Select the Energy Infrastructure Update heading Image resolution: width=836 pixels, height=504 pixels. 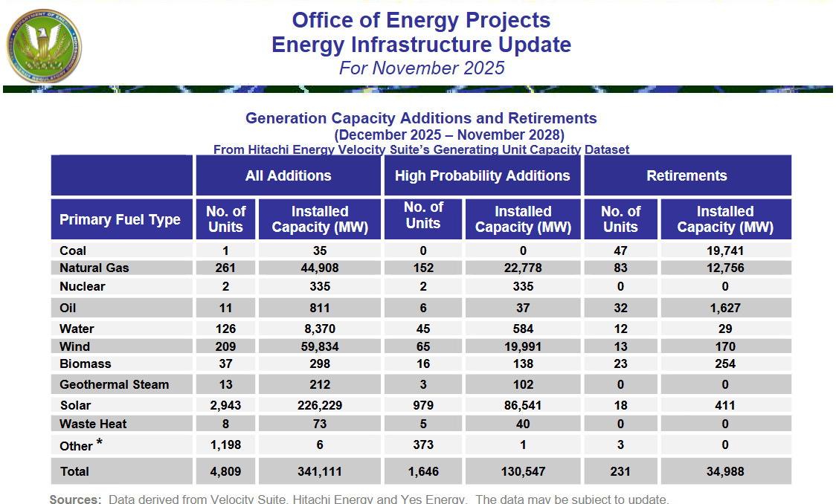(x=421, y=45)
